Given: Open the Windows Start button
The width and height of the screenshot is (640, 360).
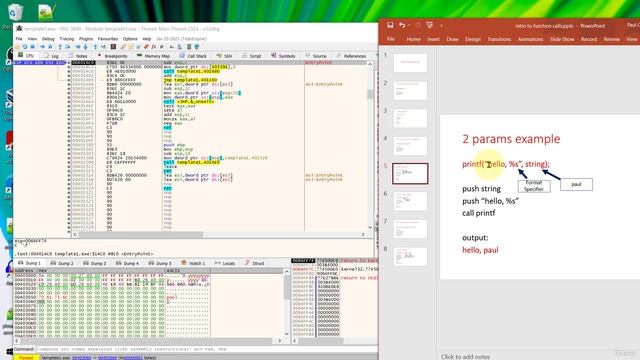Looking at the screenshot, I should pyautogui.click(x=9, y=351).
